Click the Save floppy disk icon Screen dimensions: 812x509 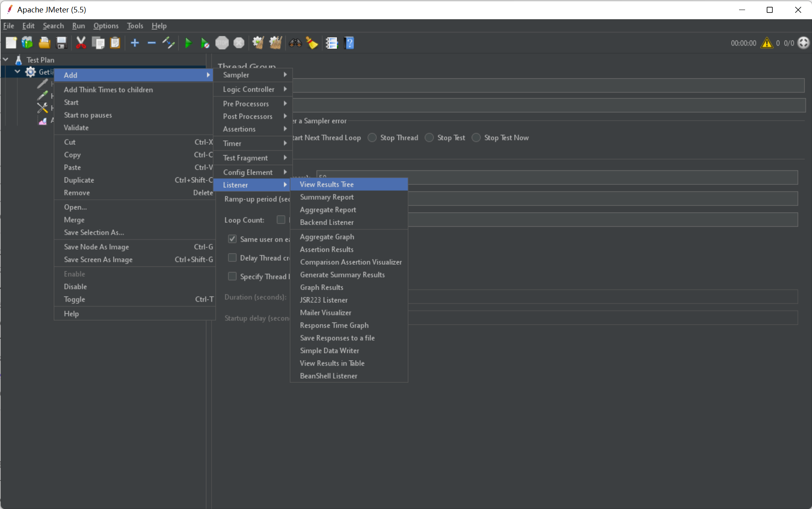pyautogui.click(x=61, y=43)
